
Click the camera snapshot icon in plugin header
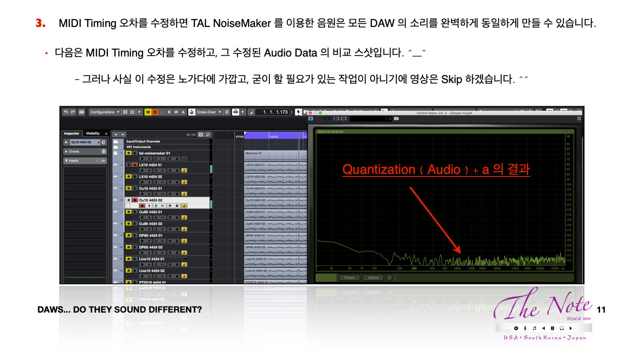click(x=396, y=118)
